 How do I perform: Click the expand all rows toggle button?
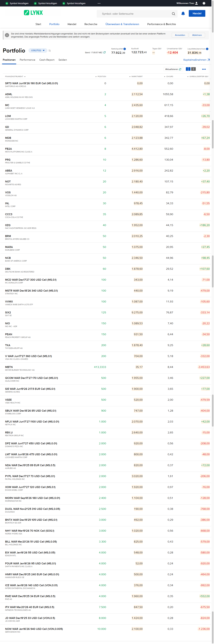pyautogui.click(x=188, y=69)
